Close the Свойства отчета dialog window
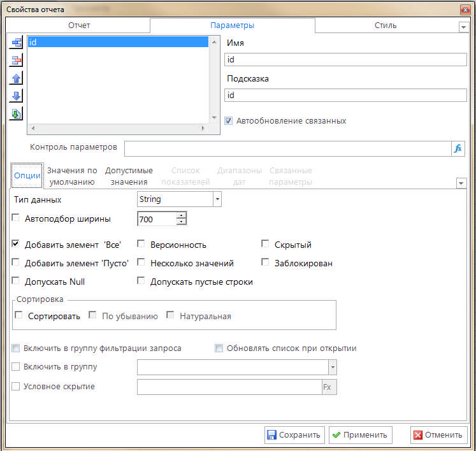 (x=464, y=9)
